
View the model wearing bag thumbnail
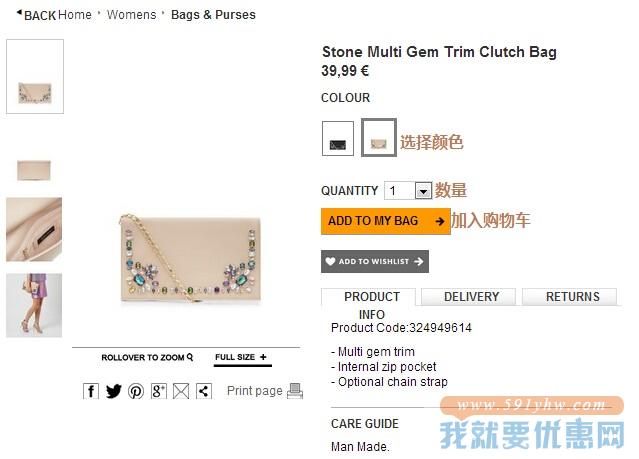(34, 305)
